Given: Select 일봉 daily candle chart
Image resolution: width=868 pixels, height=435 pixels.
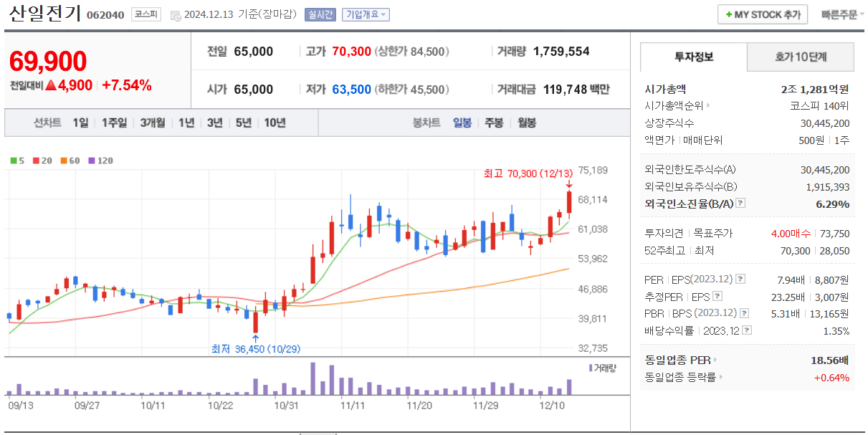Looking at the screenshot, I should (462, 123).
